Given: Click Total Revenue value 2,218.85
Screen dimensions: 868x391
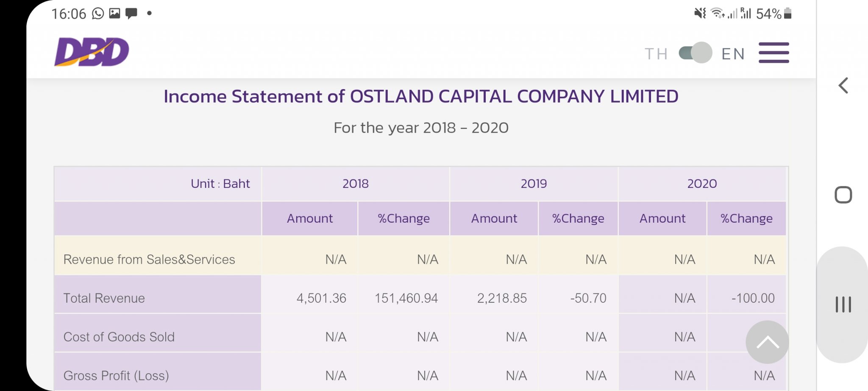Looking at the screenshot, I should coord(502,298).
